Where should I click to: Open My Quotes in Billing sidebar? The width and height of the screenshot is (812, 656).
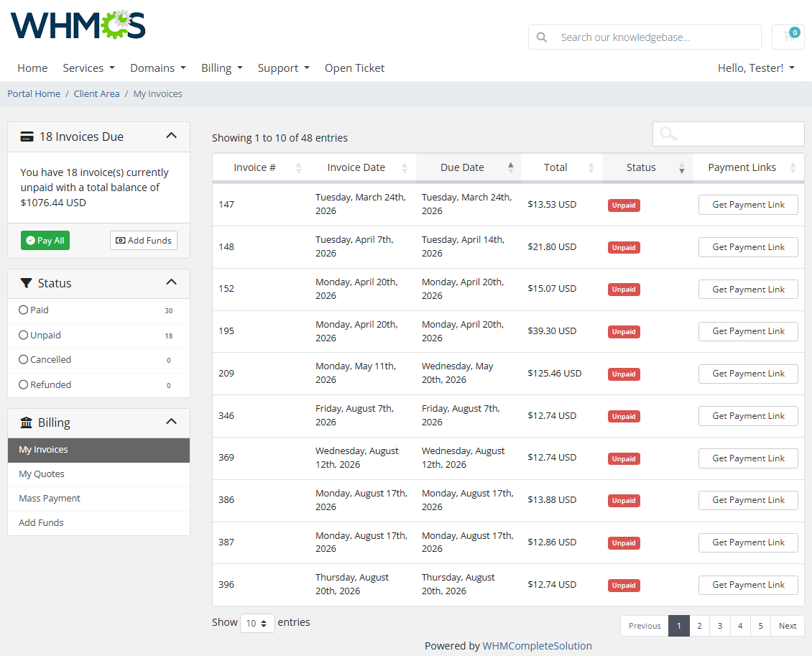point(98,474)
